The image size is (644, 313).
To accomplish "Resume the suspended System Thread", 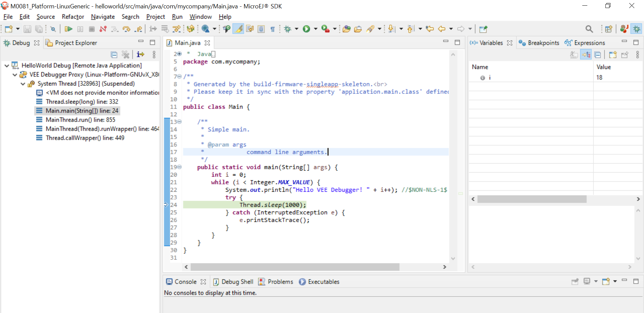I will pos(68,29).
